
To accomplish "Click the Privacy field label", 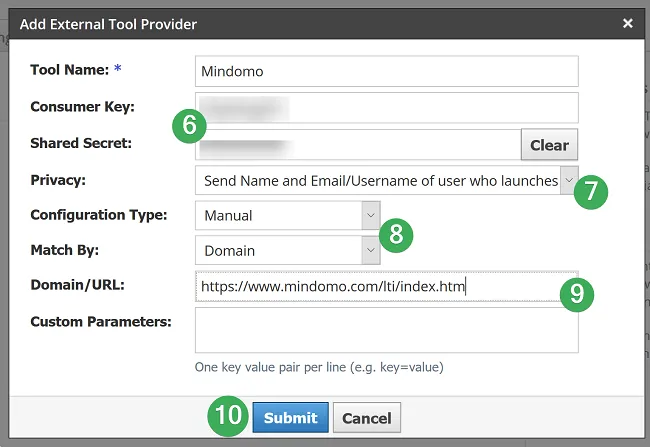I will click(x=59, y=179).
